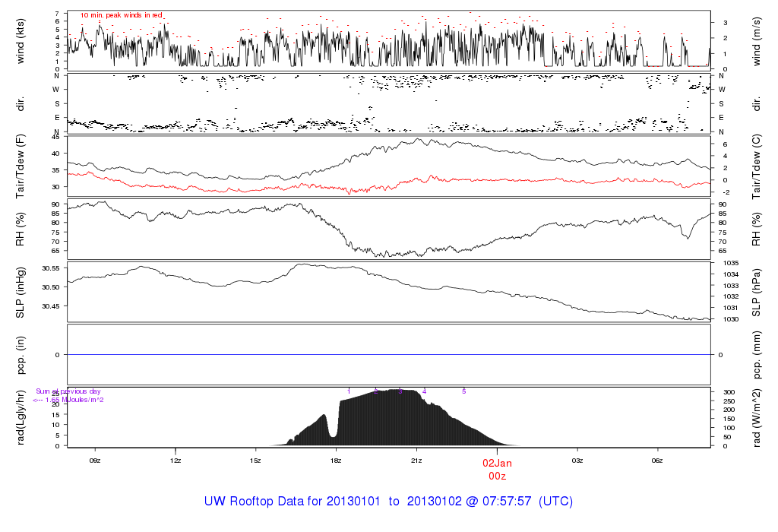Image resolution: width=778 pixels, height=532 pixels.
Task: Click the 21z time axis tick label
Action: [x=416, y=461]
